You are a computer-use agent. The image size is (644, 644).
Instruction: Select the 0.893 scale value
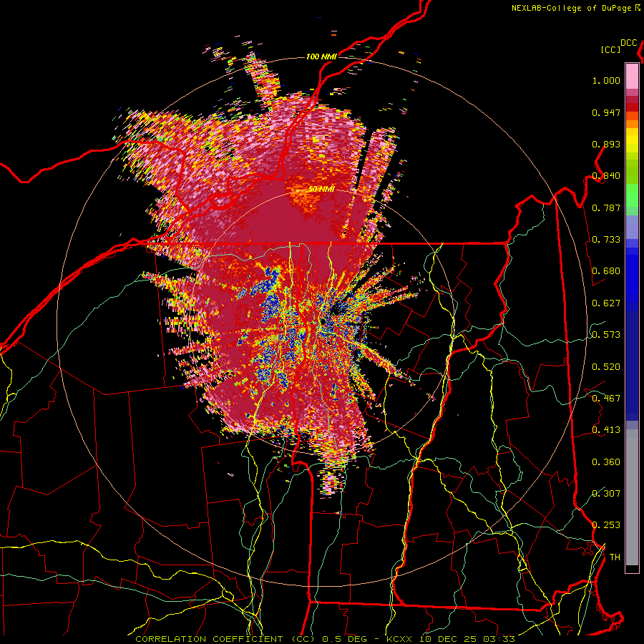click(x=606, y=144)
